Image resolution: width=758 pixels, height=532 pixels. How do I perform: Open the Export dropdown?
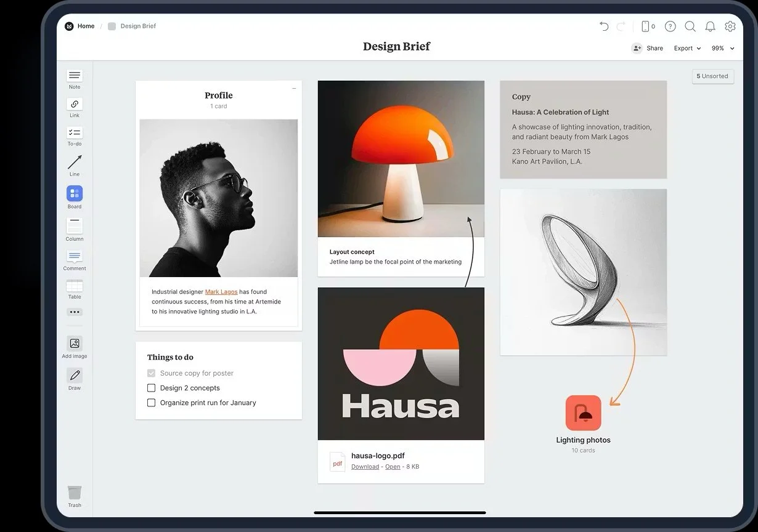click(687, 48)
